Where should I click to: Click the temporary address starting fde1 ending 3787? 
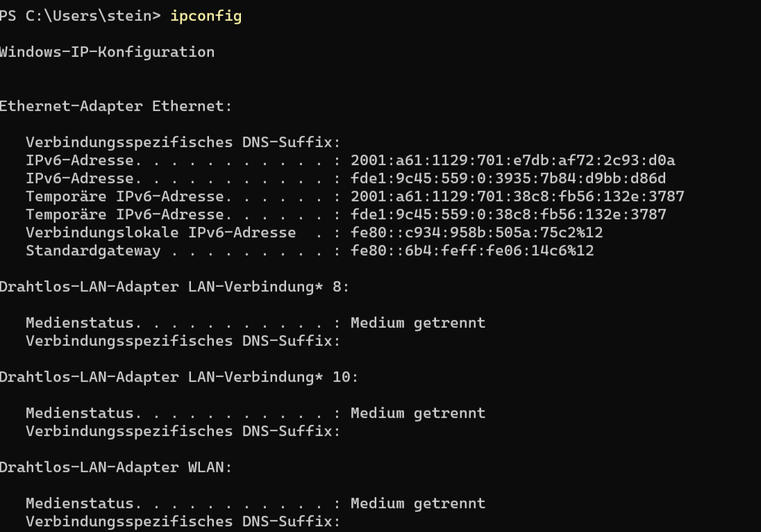(x=508, y=215)
